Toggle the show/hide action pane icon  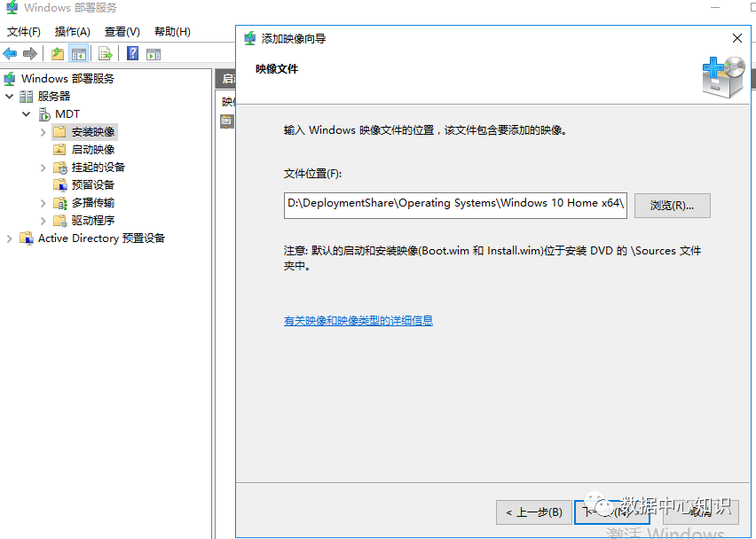pos(154,54)
